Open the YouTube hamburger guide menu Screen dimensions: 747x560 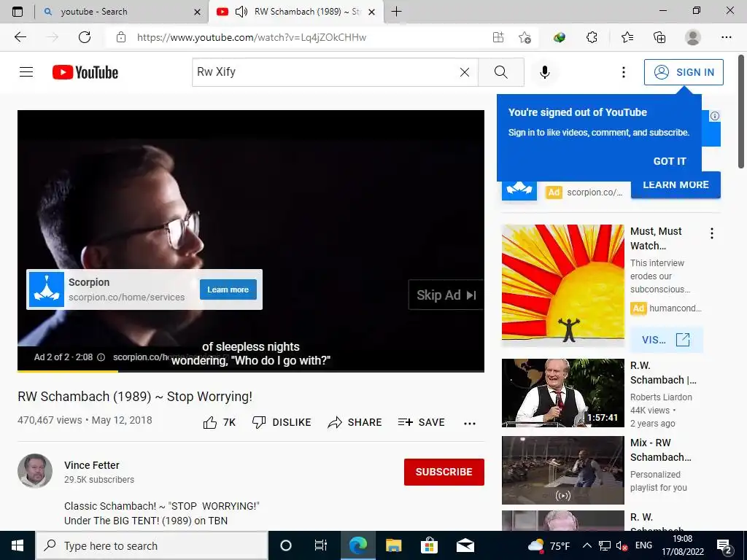coord(26,72)
